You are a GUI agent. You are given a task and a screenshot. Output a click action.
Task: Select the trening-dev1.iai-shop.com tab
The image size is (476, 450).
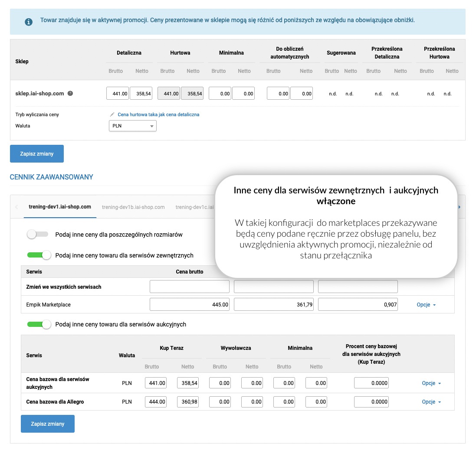[60, 207]
